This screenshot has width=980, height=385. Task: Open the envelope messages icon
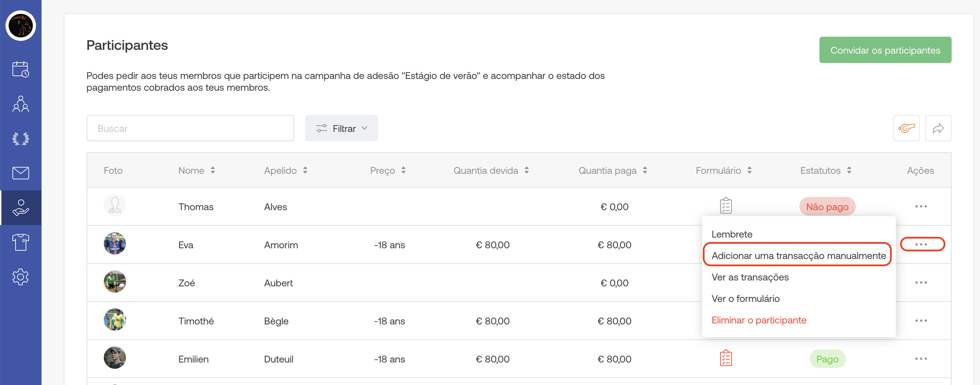(20, 173)
